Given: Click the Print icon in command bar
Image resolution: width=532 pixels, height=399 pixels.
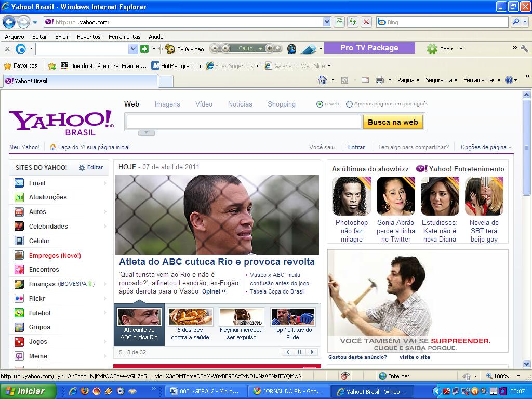Looking at the screenshot, I should (380, 81).
